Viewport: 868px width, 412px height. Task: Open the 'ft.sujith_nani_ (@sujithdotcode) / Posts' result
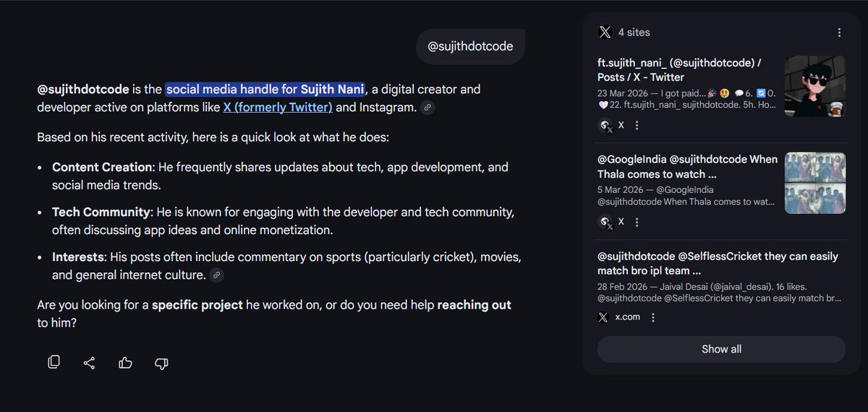pos(678,70)
